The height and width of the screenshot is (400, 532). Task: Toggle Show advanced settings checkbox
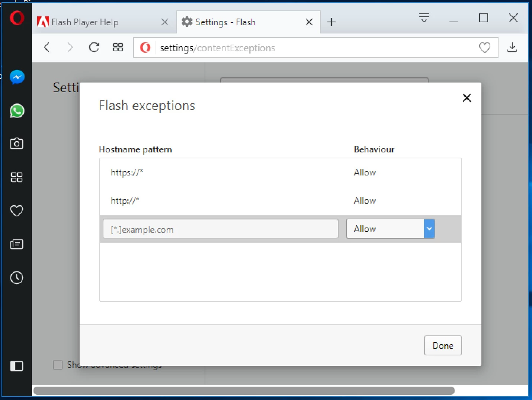point(58,365)
